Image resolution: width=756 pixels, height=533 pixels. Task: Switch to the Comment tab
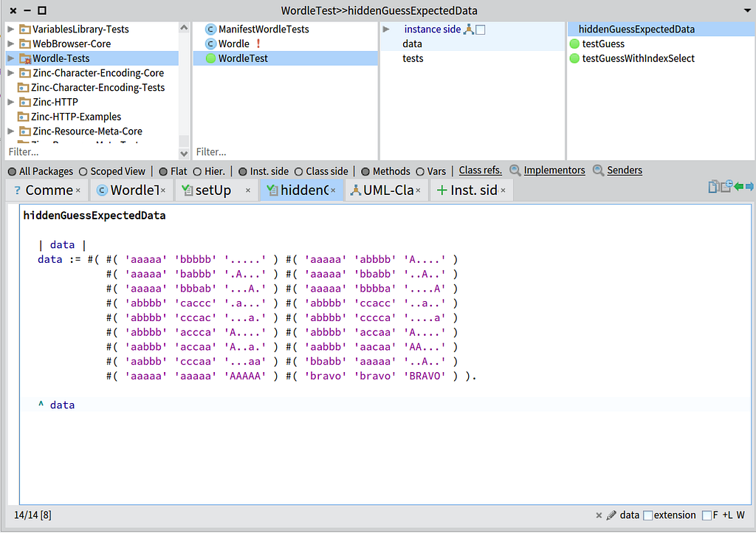[x=47, y=190]
